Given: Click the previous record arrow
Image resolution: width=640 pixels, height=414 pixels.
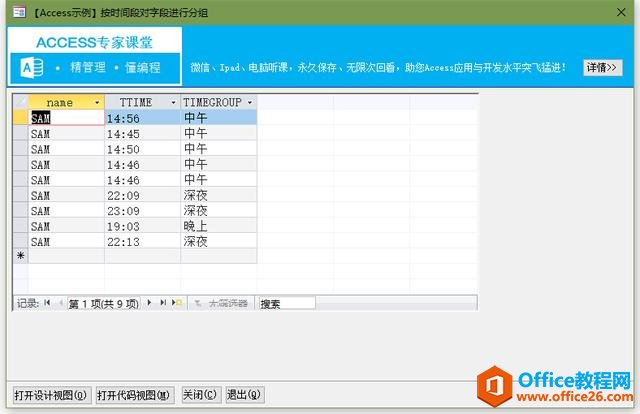Looking at the screenshot, I should (60, 303).
